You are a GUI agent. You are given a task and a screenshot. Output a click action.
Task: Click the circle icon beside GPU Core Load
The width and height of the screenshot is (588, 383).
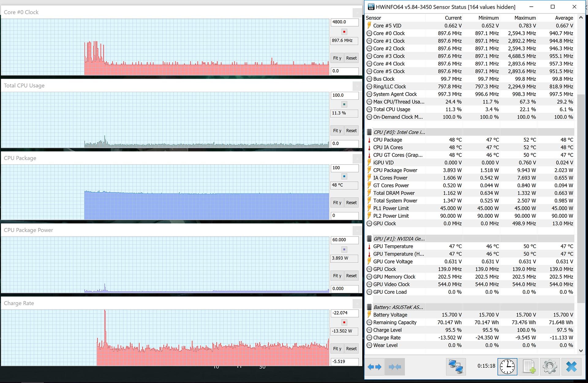pos(369,292)
